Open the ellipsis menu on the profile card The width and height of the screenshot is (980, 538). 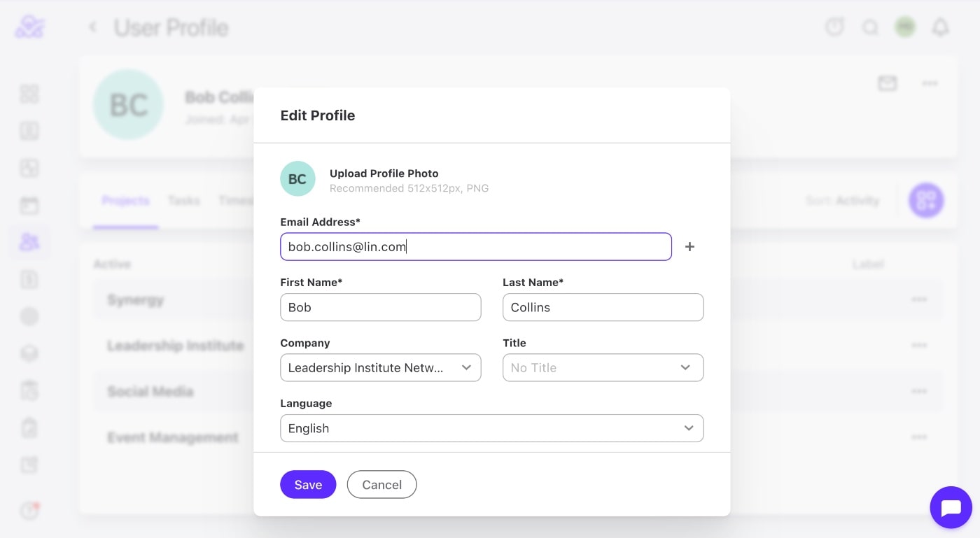pos(930,83)
